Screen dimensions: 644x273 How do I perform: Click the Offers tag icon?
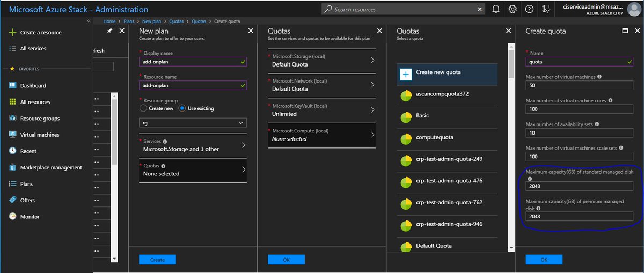click(x=12, y=200)
